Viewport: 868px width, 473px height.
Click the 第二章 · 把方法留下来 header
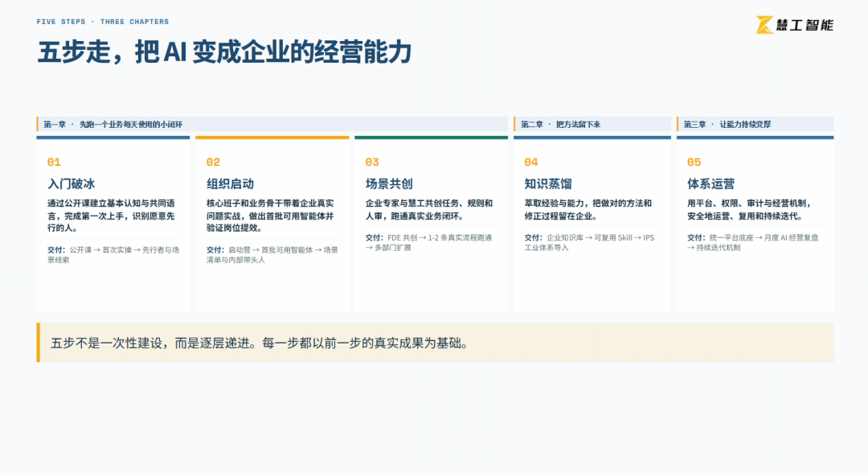592,124
